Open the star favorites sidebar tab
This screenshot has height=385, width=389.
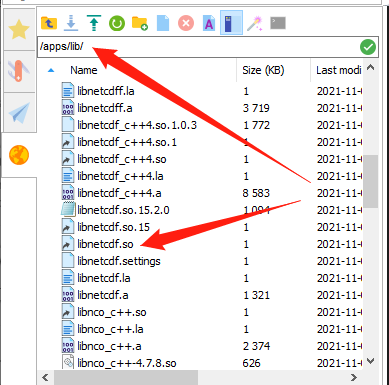19,30
